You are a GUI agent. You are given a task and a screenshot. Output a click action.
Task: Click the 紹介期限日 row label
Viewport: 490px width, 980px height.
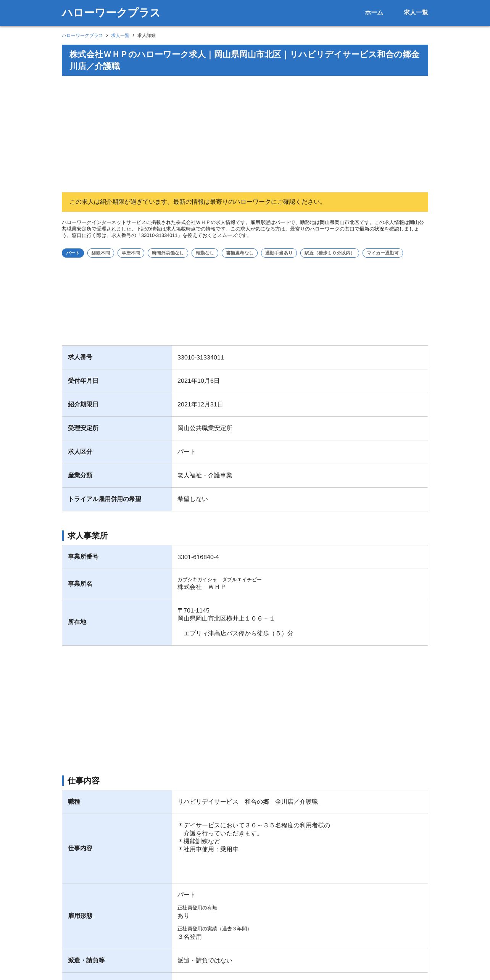pos(83,405)
